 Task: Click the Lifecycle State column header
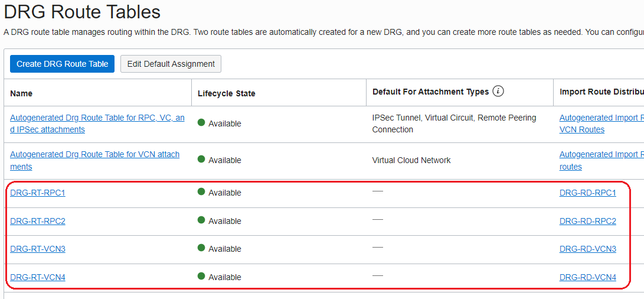(226, 93)
